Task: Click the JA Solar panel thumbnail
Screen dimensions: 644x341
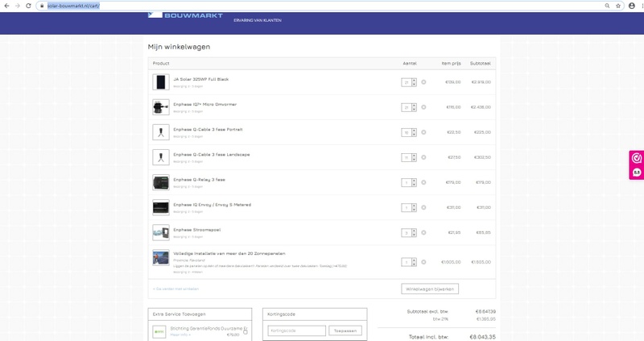Action: [161, 82]
